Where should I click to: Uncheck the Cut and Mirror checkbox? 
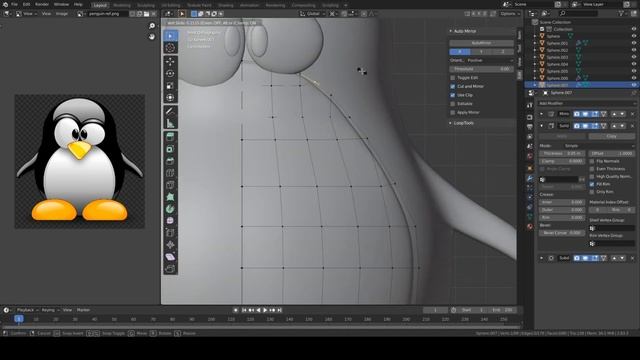pos(452,87)
